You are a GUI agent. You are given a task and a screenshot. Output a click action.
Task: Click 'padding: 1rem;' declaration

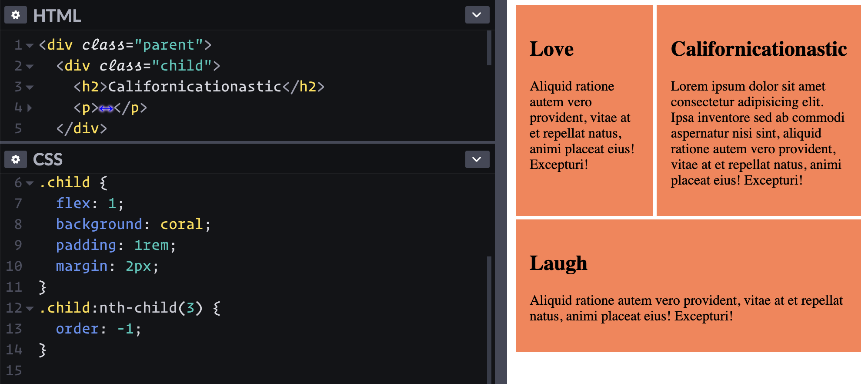click(116, 245)
